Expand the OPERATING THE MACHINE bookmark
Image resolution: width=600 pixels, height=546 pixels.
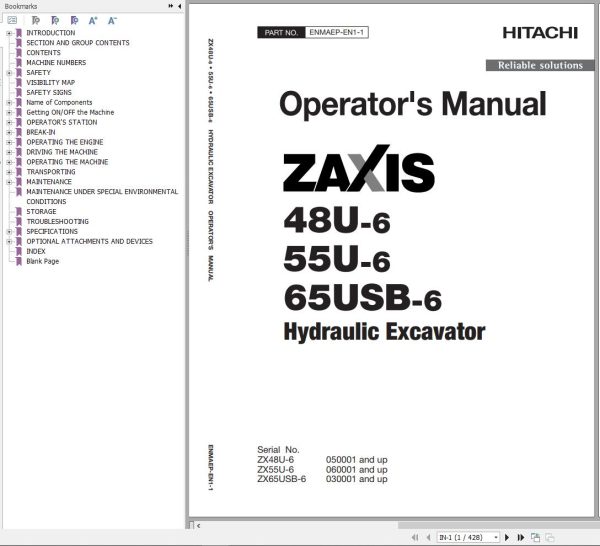pos(9,163)
